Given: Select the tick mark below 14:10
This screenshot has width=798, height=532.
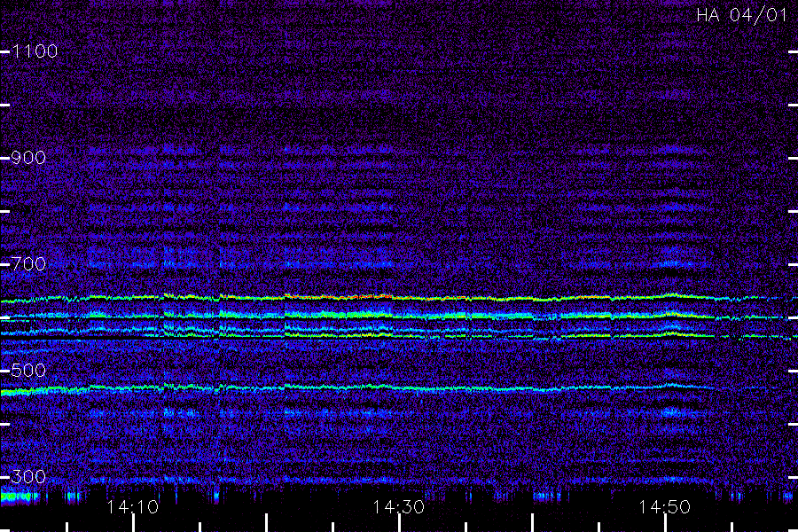Looking at the screenshot, I should pyautogui.click(x=133, y=523).
